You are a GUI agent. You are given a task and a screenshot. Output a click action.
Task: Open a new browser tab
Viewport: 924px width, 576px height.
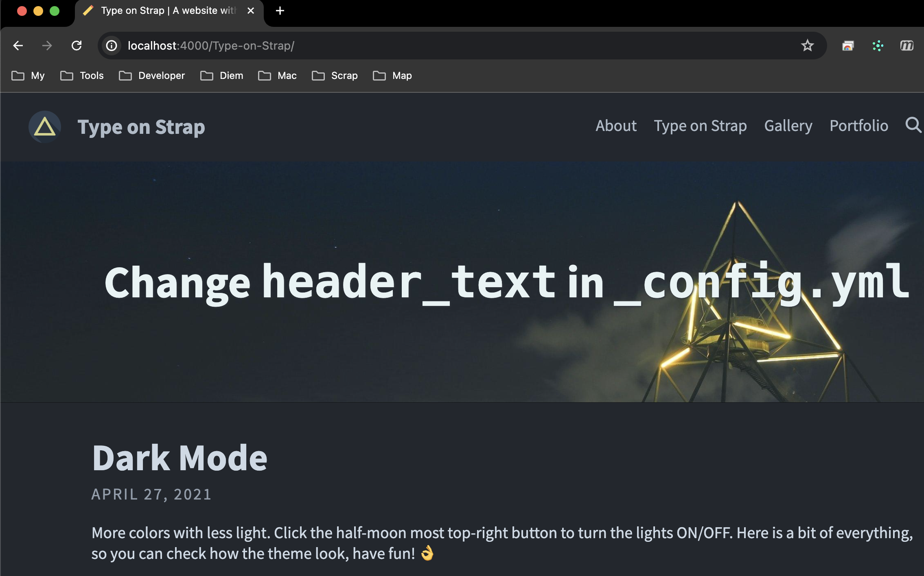(x=279, y=11)
